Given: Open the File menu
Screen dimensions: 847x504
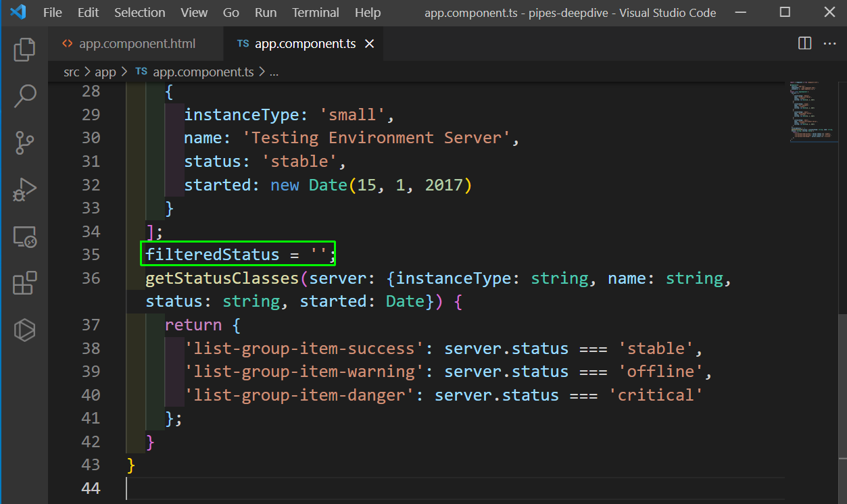Looking at the screenshot, I should pyautogui.click(x=52, y=13).
